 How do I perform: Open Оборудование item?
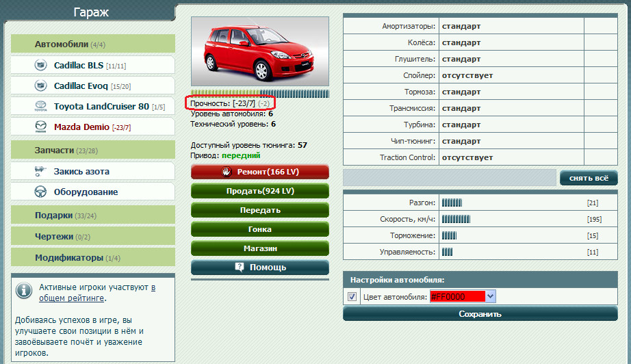coord(93,192)
